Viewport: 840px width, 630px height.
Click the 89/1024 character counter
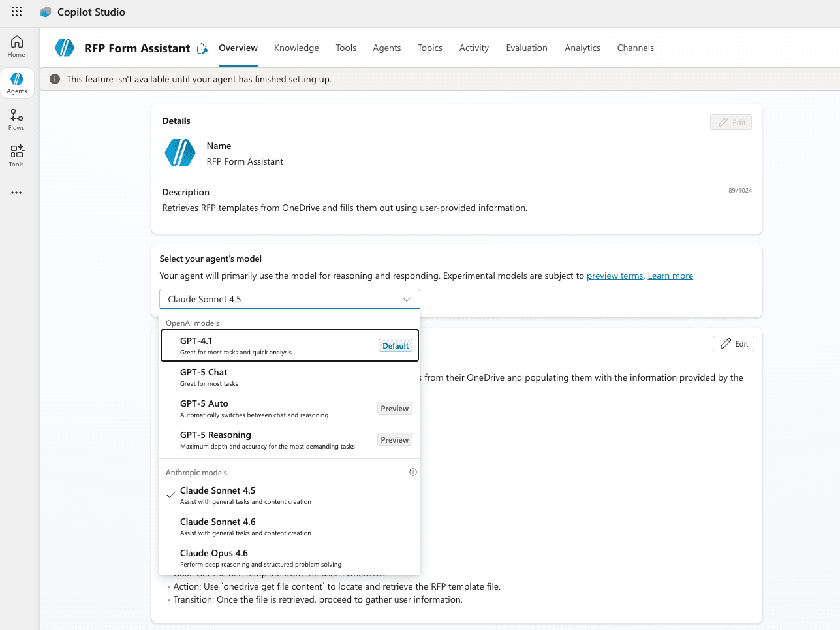tap(740, 191)
